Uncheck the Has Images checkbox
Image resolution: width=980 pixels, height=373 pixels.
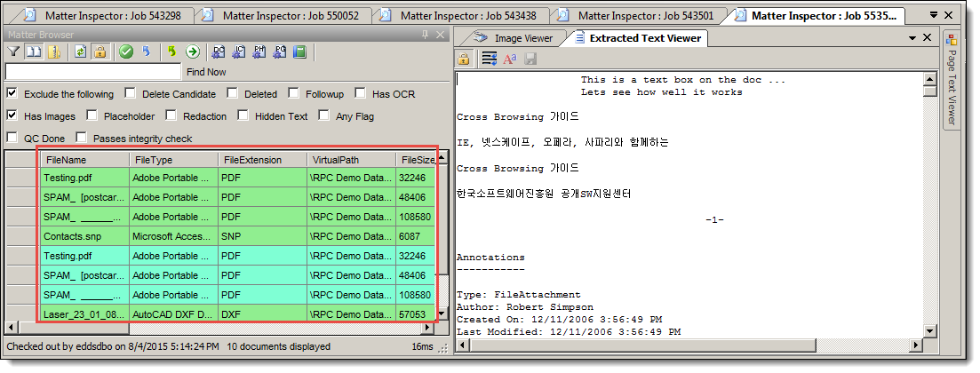click(12, 115)
